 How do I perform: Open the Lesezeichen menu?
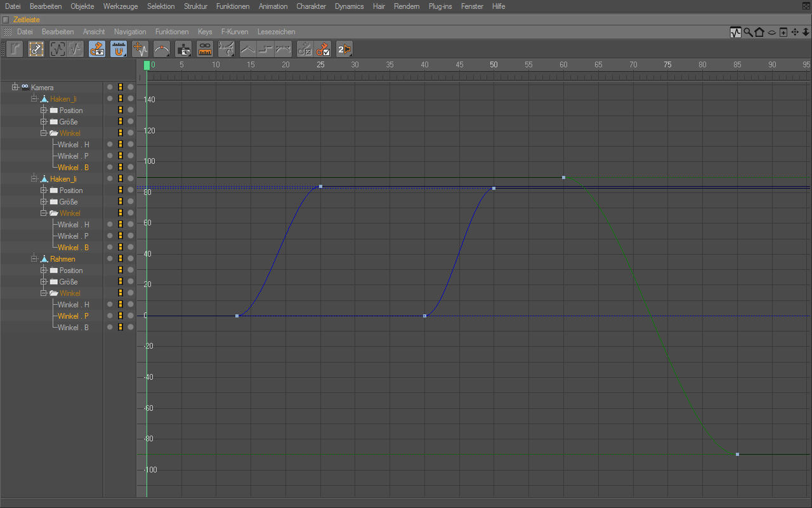click(276, 32)
